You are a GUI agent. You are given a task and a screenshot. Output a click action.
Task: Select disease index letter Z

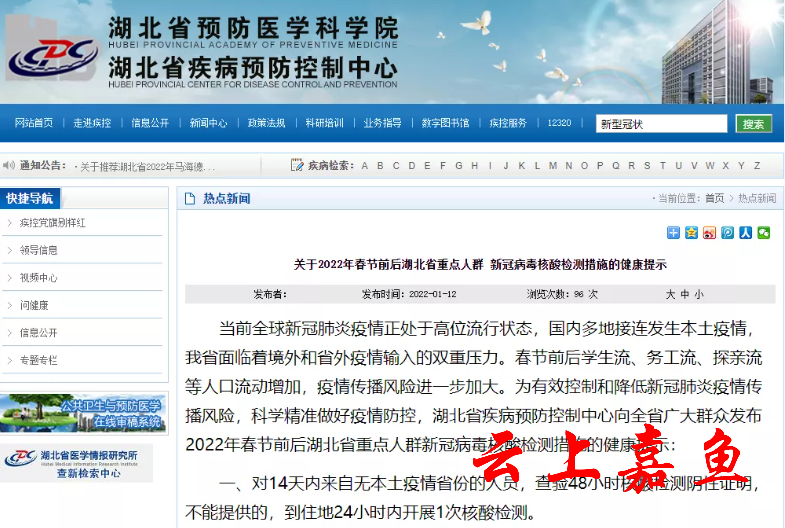coord(757,166)
